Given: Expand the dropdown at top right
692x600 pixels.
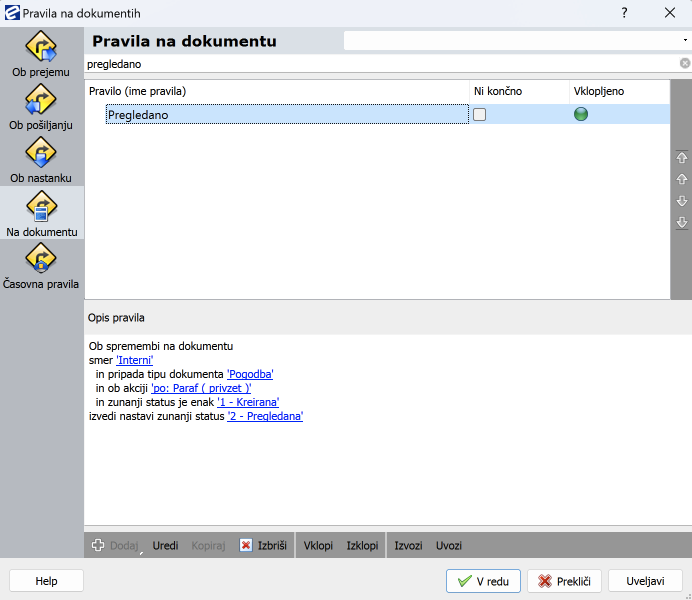Looking at the screenshot, I should [684, 41].
